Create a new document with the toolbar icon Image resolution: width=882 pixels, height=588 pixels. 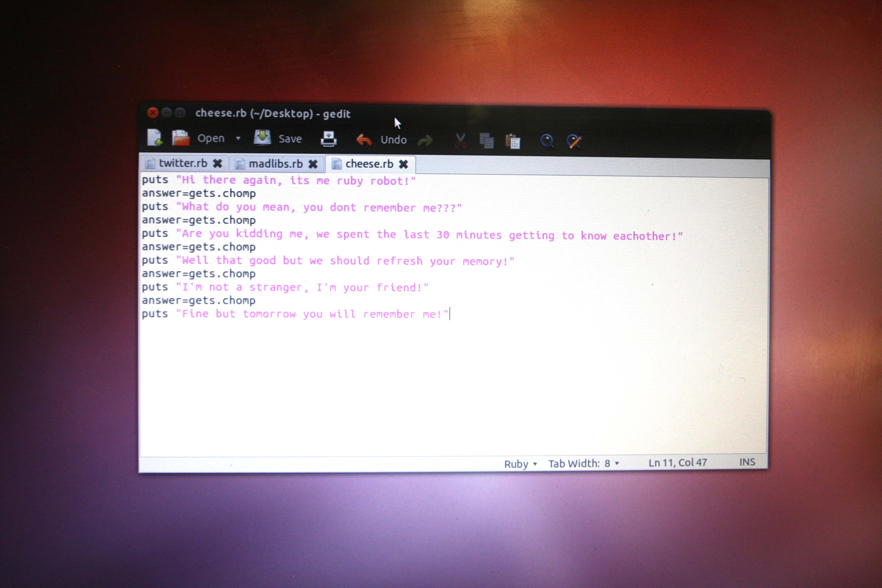(154, 137)
